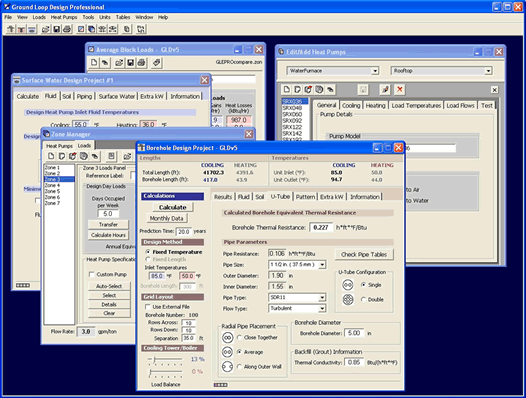The width and height of the screenshot is (526, 398).
Task: Click the Prediction Time years field
Action: click(x=184, y=232)
